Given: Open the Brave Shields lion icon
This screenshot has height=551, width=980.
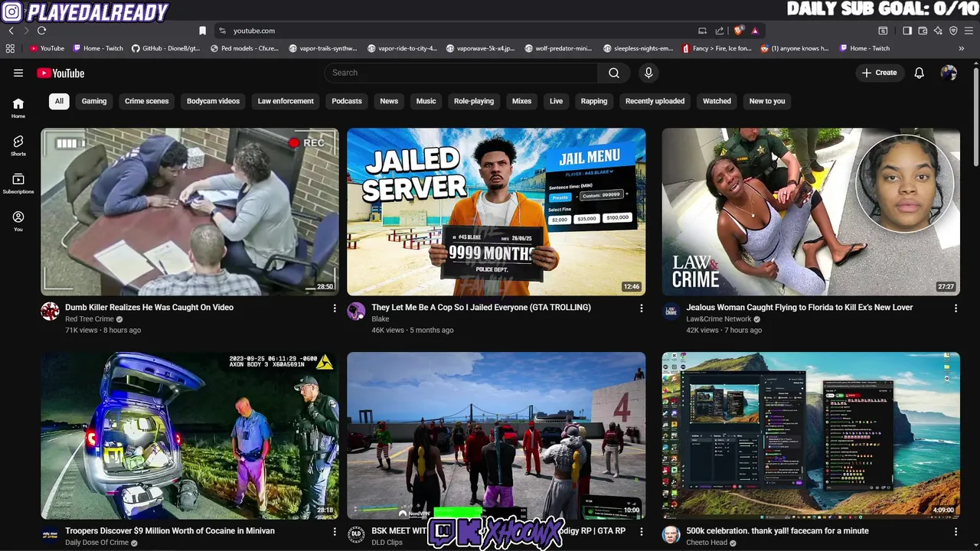Looking at the screenshot, I should coord(738,31).
